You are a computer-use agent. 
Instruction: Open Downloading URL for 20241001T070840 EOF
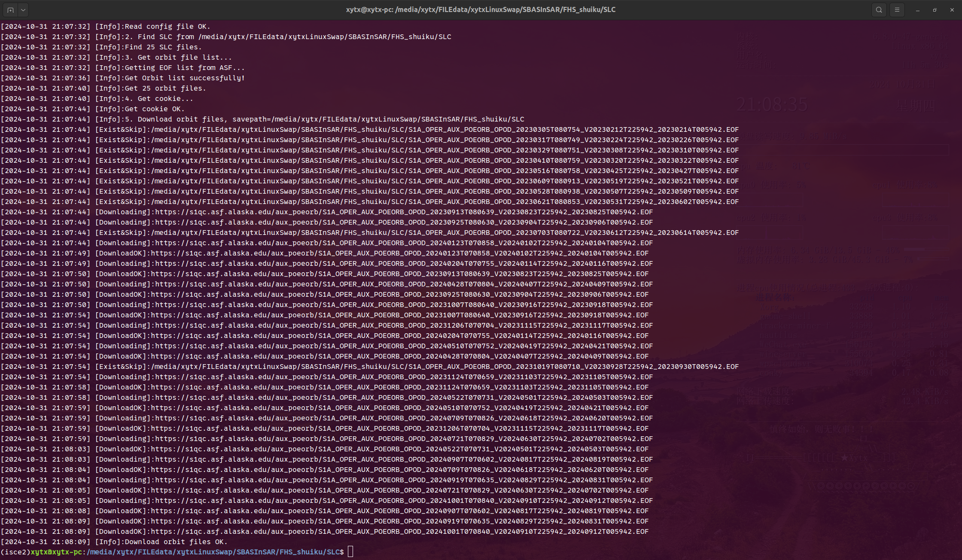point(404,501)
